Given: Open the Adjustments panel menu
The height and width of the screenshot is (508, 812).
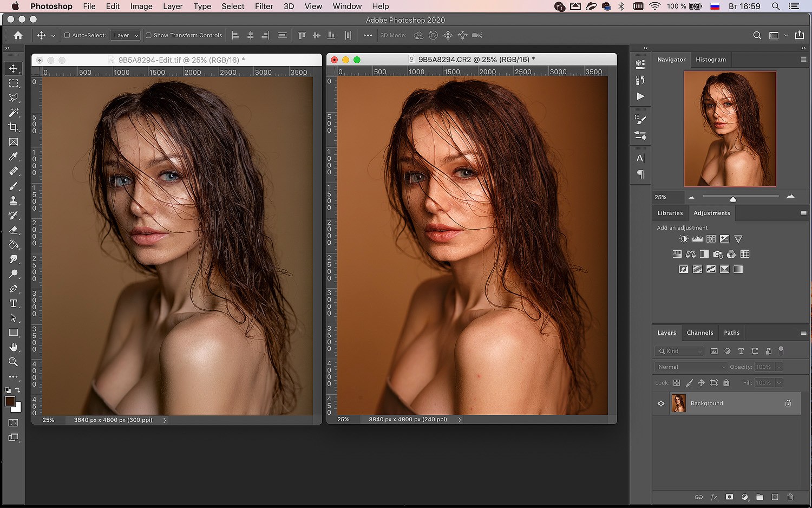Looking at the screenshot, I should point(803,213).
